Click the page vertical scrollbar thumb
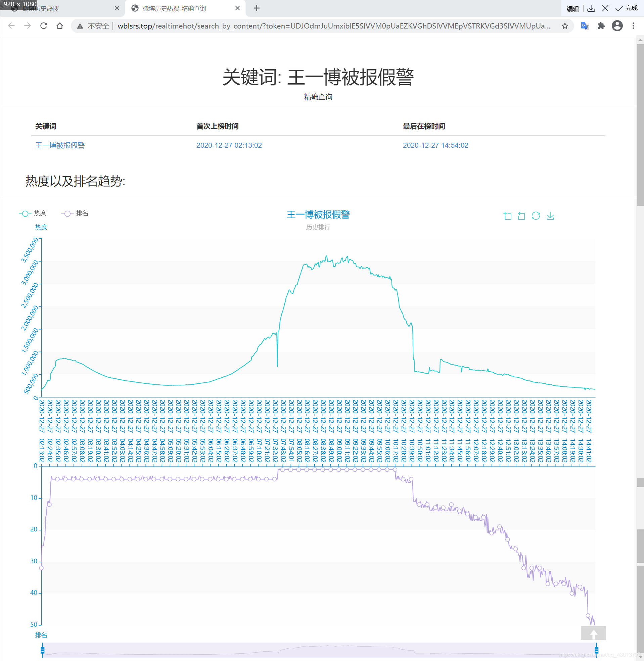The image size is (644, 661). (640, 124)
